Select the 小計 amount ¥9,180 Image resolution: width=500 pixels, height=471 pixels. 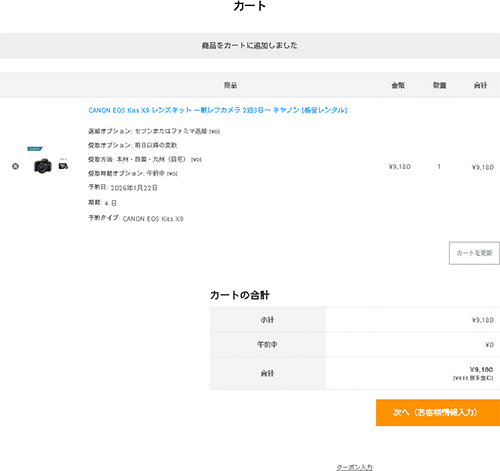point(482,320)
